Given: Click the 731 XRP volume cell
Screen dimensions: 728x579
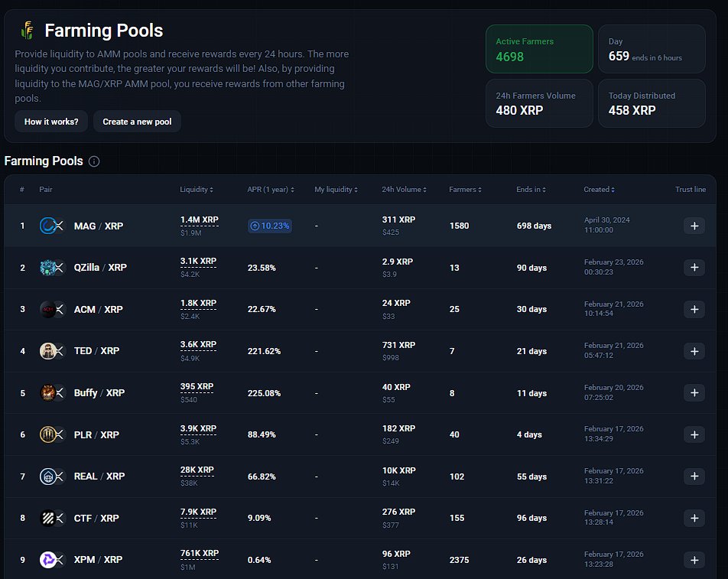Looking at the screenshot, I should click(x=399, y=345).
